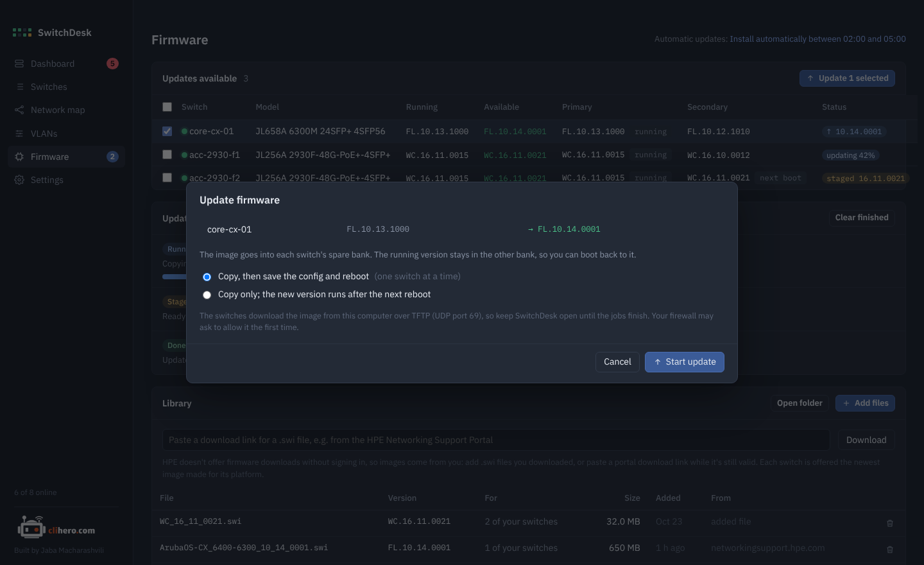Screen dimensions: 924x565
Task: Open Settings via the gear icon
Action: [x=19, y=180]
